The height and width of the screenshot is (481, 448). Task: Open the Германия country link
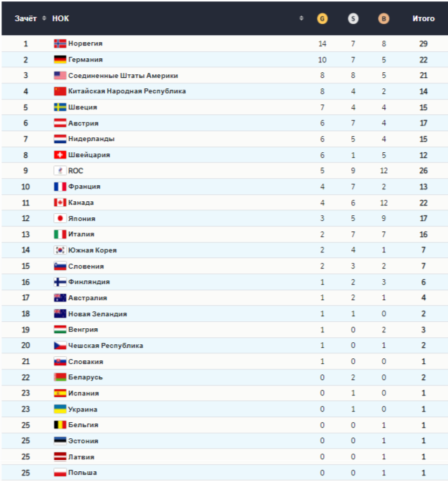coord(86,60)
